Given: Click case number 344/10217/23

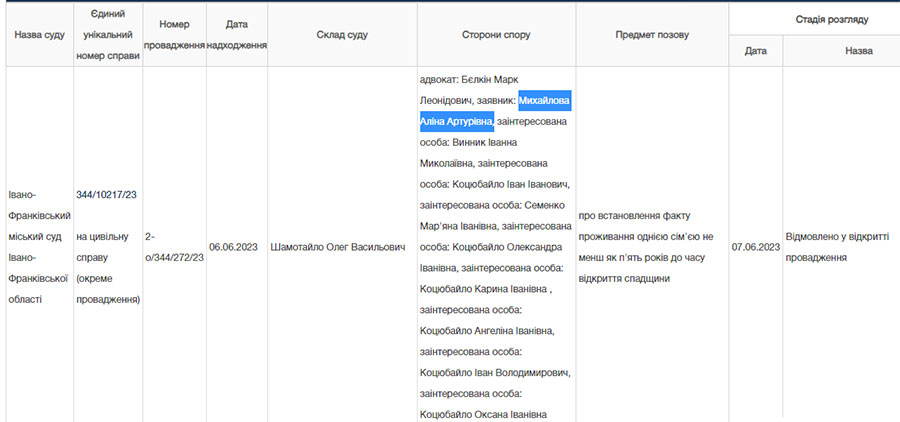Looking at the screenshot, I should [x=106, y=193].
